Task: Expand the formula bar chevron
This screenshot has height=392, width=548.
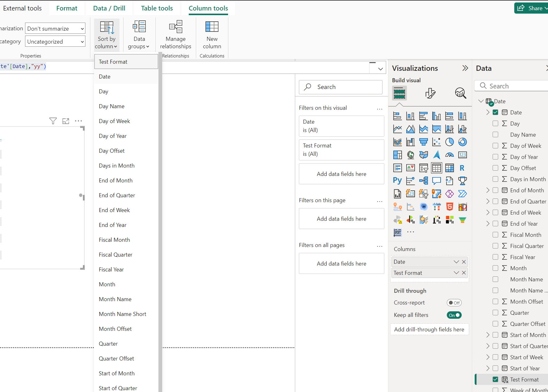Action: [x=381, y=69]
